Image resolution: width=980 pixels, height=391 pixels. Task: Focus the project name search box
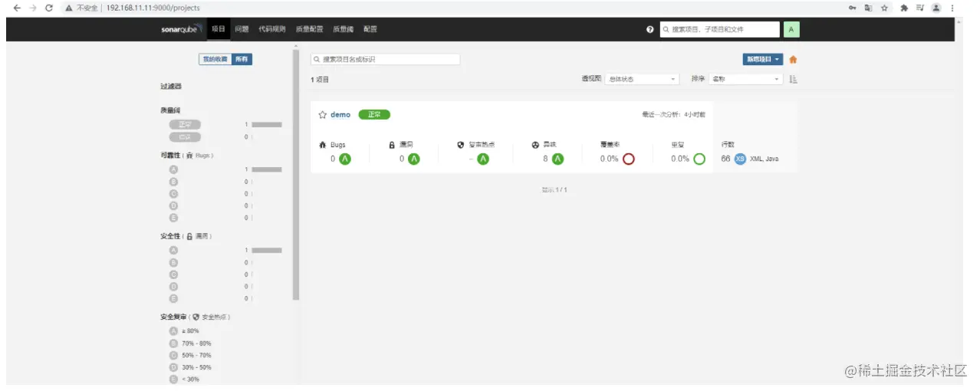385,59
